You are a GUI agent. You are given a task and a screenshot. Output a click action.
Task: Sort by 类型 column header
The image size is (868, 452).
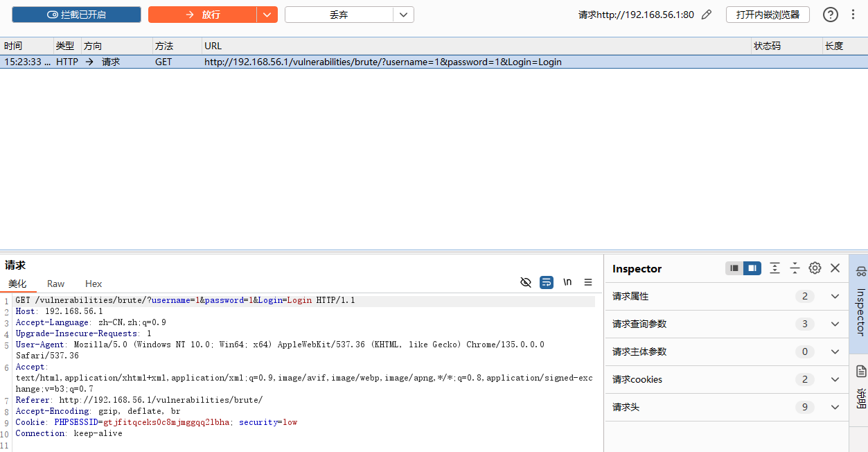(x=67, y=46)
